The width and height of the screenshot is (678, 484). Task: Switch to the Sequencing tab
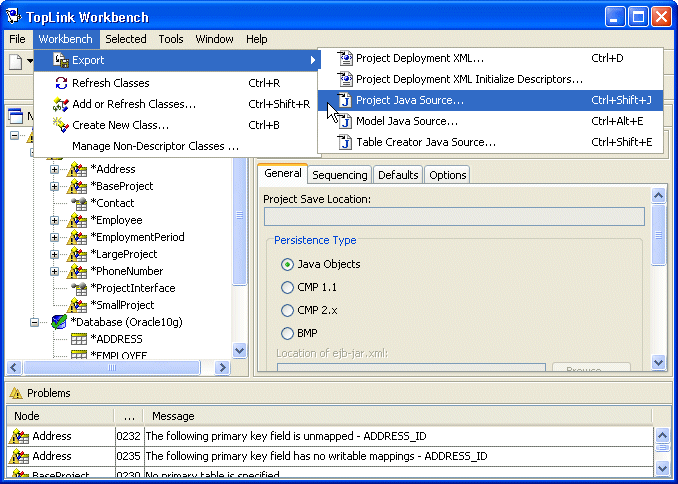[x=339, y=175]
